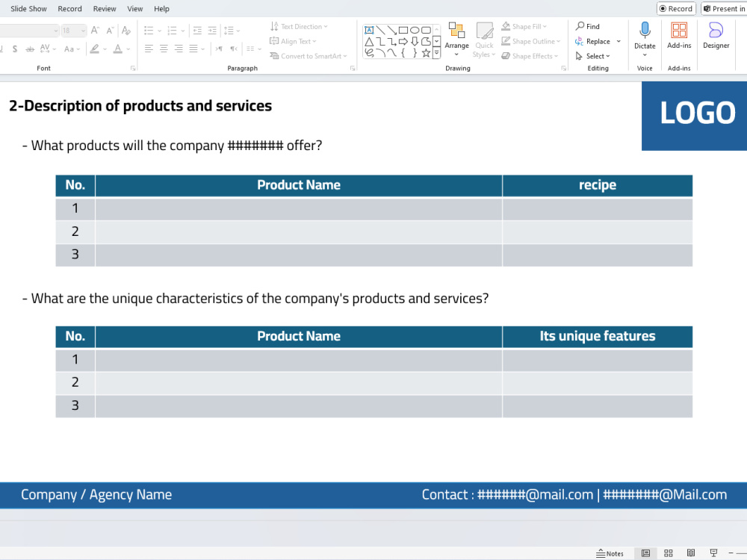Image resolution: width=747 pixels, height=560 pixels.
Task: Select the Triangle shape
Action: tap(369, 42)
